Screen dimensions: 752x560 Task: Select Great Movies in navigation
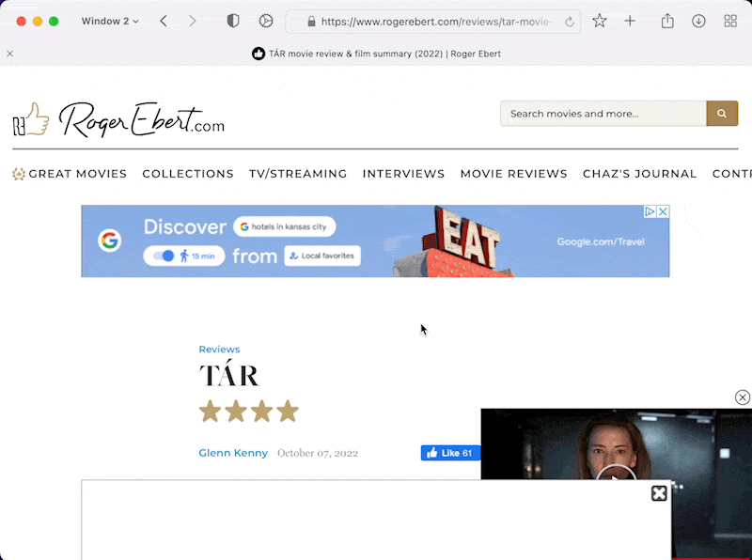(77, 174)
